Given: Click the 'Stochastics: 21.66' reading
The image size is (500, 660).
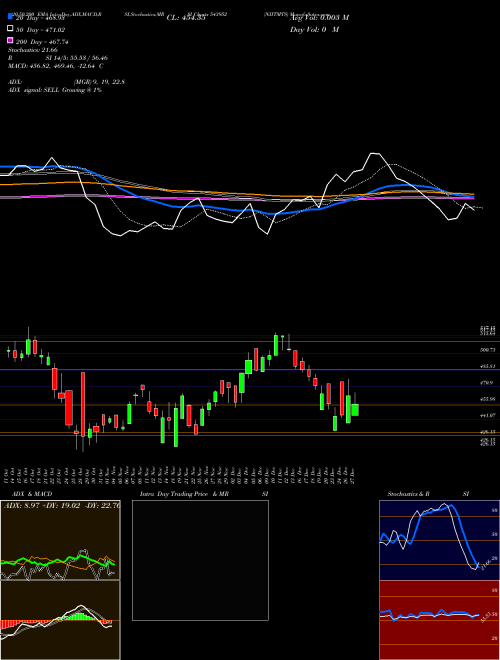Looking at the screenshot, I should pyautogui.click(x=32, y=50).
